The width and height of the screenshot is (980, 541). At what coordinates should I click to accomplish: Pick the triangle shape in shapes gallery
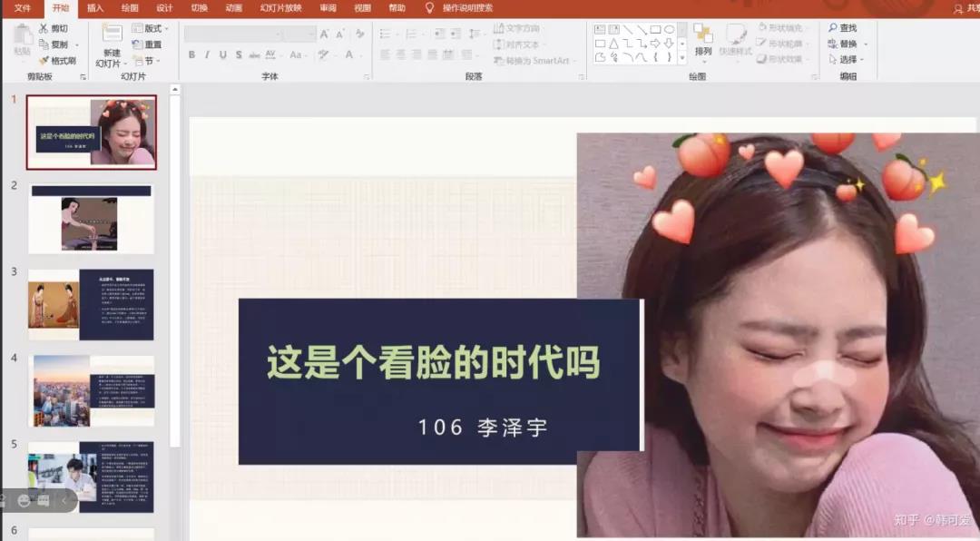click(613, 44)
